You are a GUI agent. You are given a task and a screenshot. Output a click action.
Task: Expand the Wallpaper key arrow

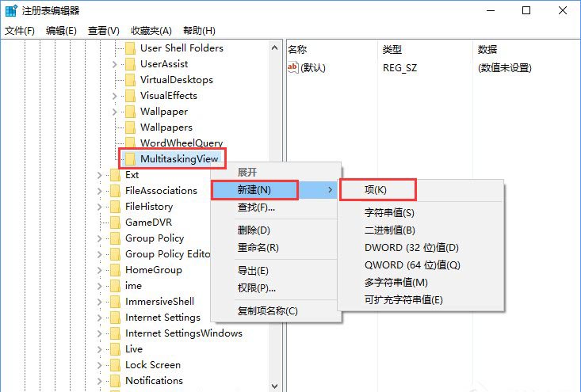pos(114,112)
